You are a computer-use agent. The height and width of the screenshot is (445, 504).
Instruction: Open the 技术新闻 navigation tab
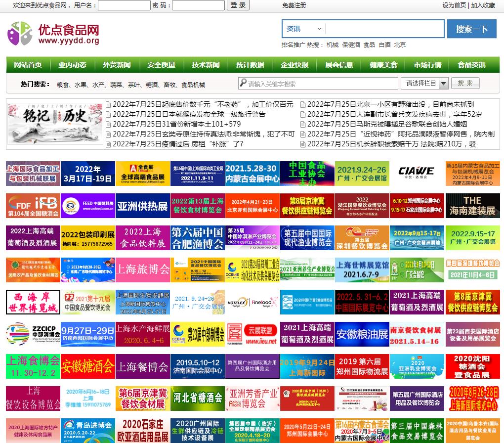coord(206,65)
